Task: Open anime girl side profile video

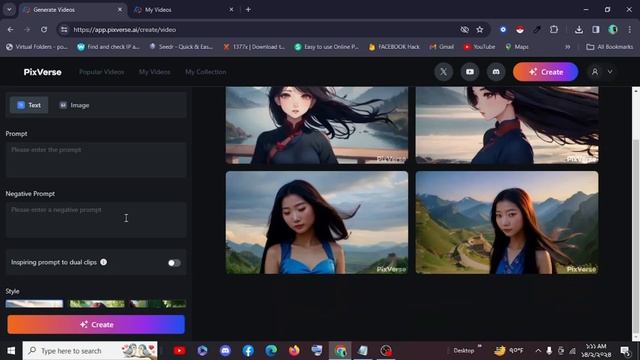Action: [x=507, y=125]
